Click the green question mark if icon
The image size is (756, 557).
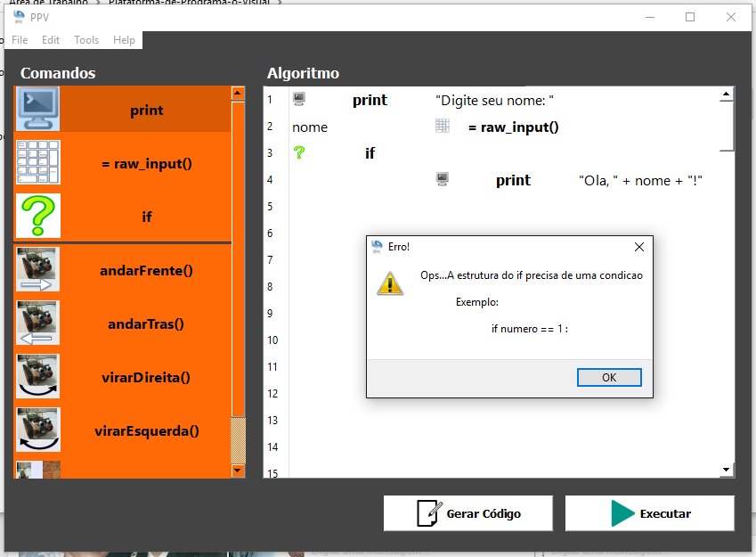tap(37, 216)
